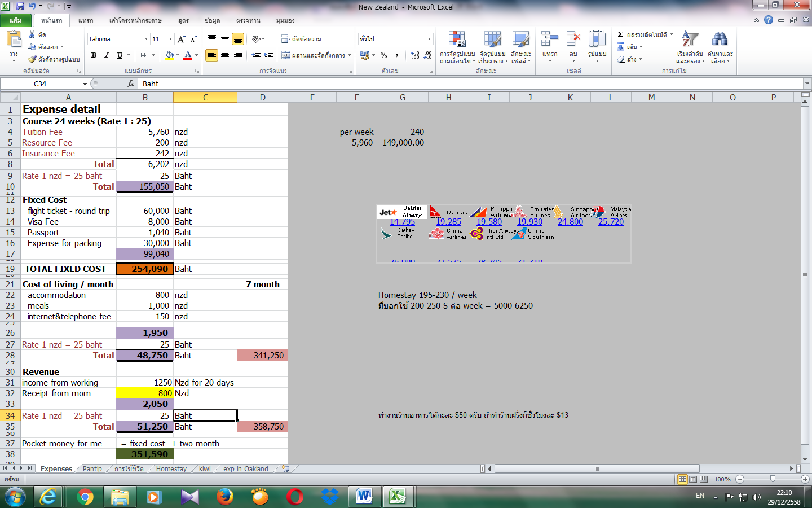This screenshot has height=508, width=812.
Task: Switch to the สูตร Formulas tab
Action: [x=183, y=20]
